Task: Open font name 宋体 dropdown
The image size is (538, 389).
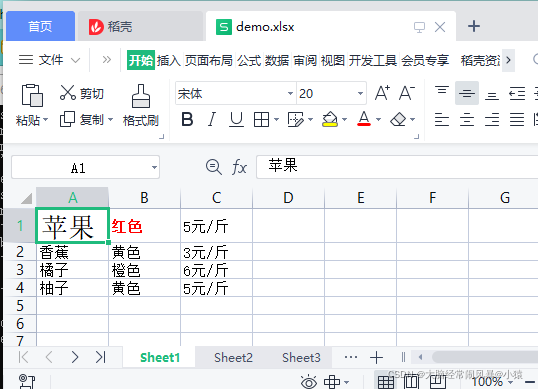Action: [x=290, y=93]
